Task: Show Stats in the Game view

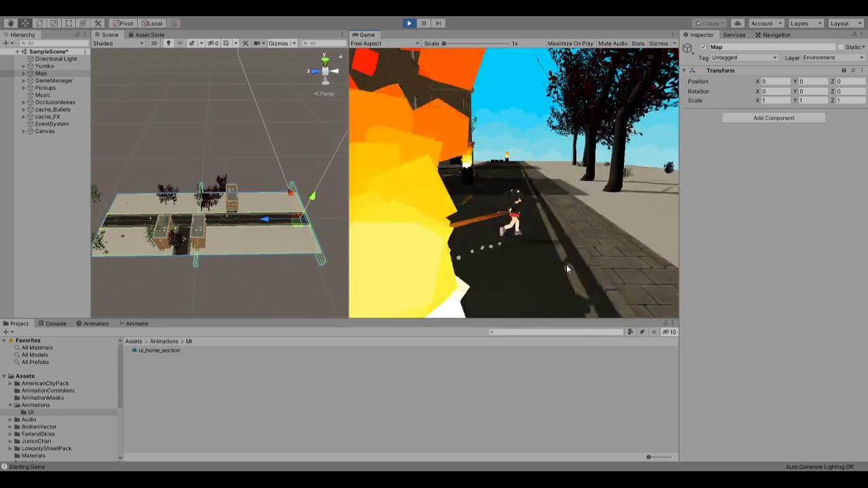Action: tap(638, 43)
